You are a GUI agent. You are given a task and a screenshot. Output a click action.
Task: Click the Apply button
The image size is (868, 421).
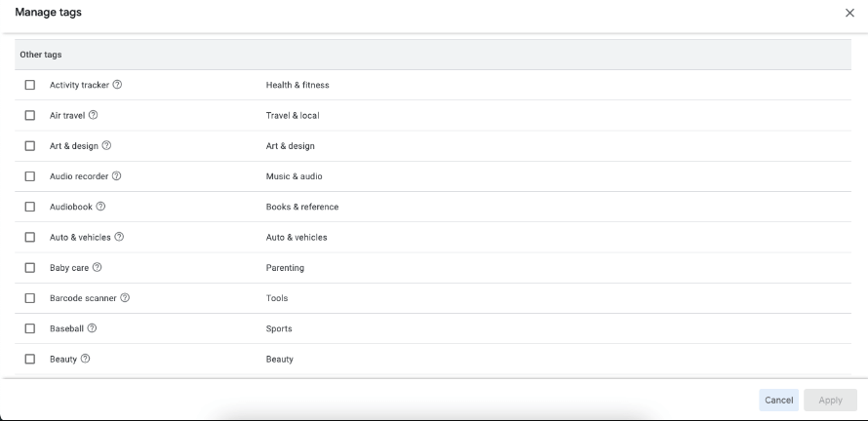(830, 400)
